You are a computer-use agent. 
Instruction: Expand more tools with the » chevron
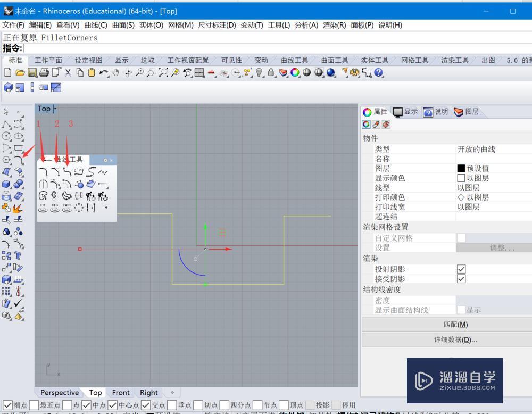(106, 208)
